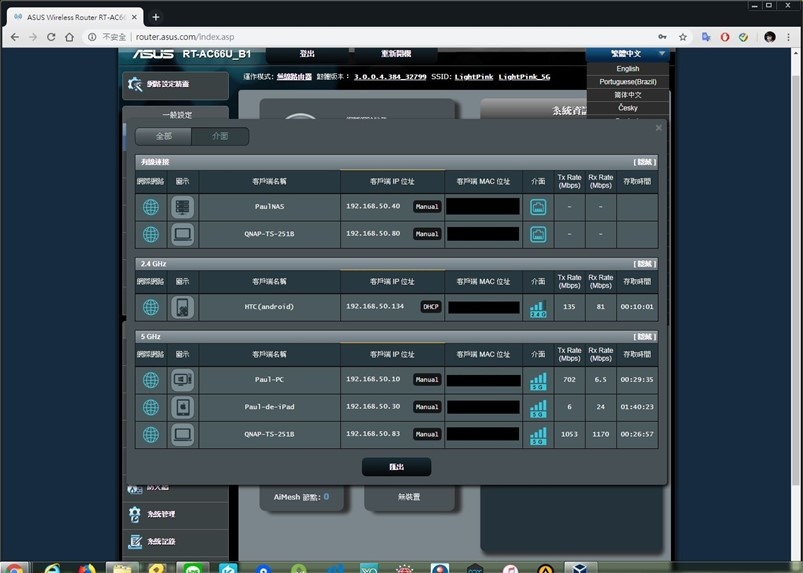
Task: Open File Explorer folder from taskbar
Action: tap(122, 567)
